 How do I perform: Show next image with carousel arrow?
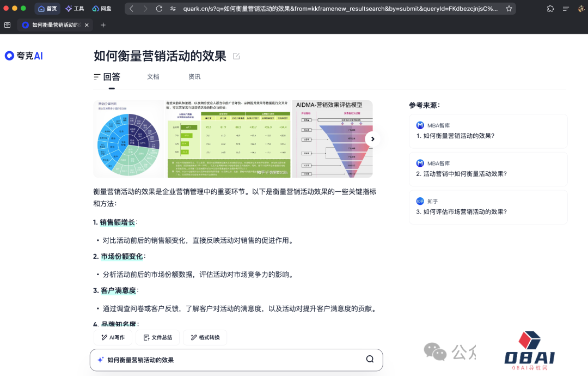point(372,139)
